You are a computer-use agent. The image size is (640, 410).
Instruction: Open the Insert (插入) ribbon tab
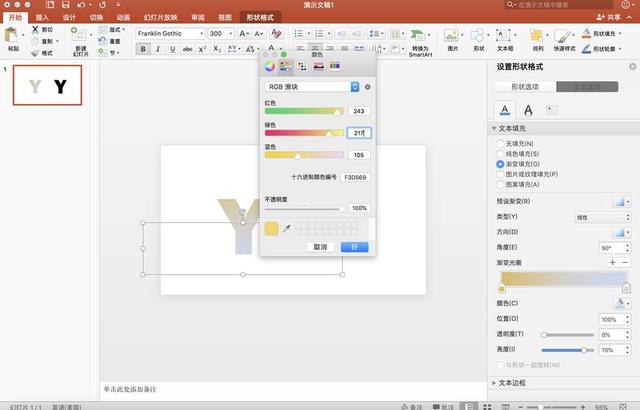coord(42,18)
